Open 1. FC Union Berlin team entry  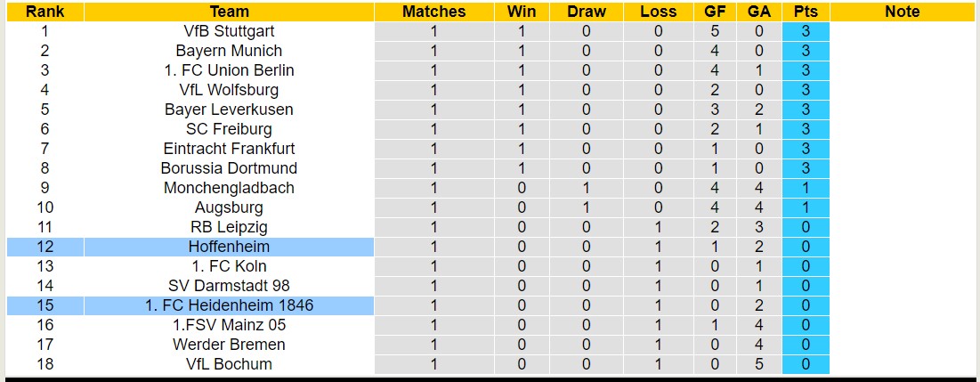(229, 70)
